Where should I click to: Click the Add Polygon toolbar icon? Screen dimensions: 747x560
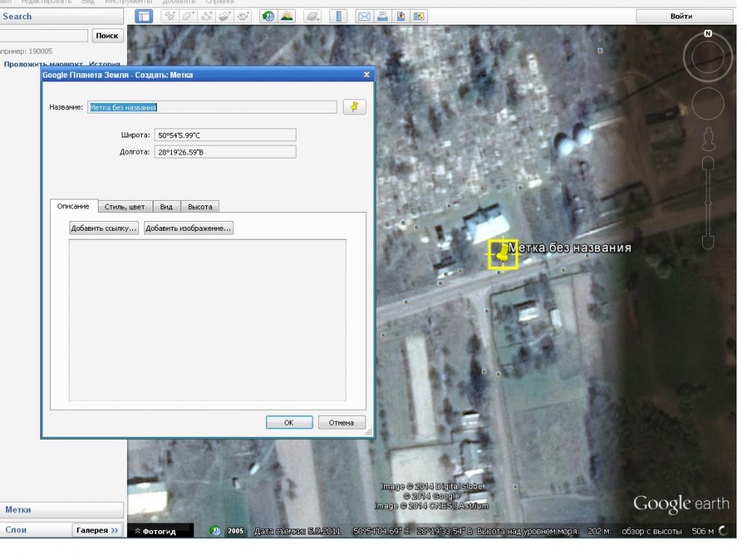point(188,16)
